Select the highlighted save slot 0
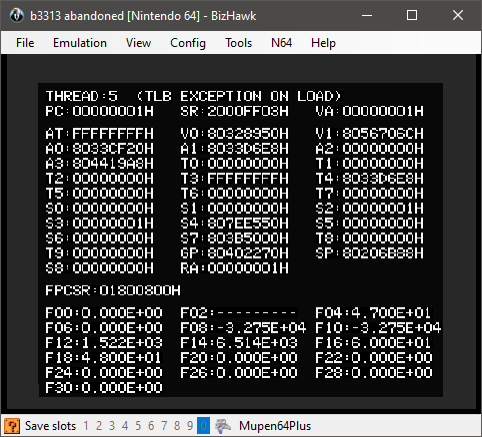 (x=203, y=426)
